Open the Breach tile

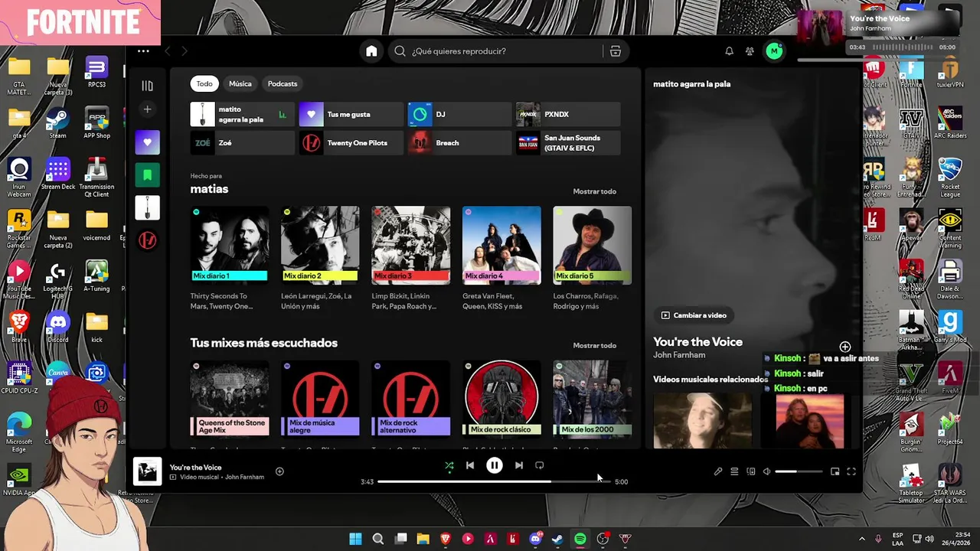459,143
